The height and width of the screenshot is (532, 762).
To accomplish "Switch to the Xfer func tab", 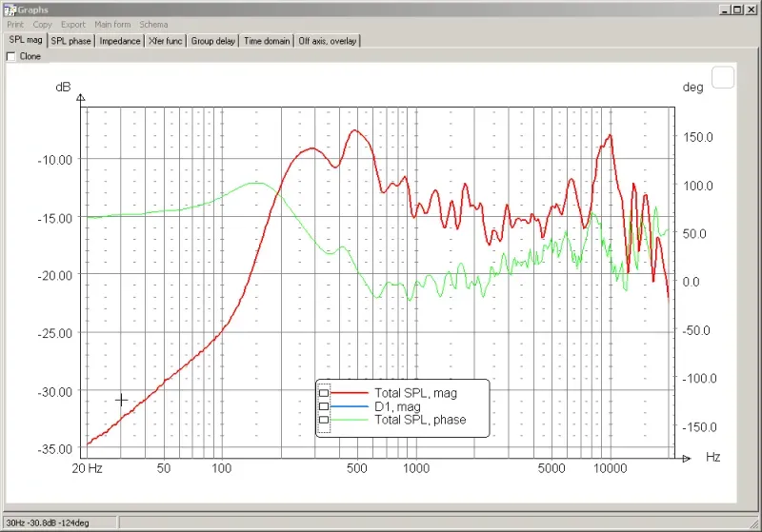I will coord(165,41).
